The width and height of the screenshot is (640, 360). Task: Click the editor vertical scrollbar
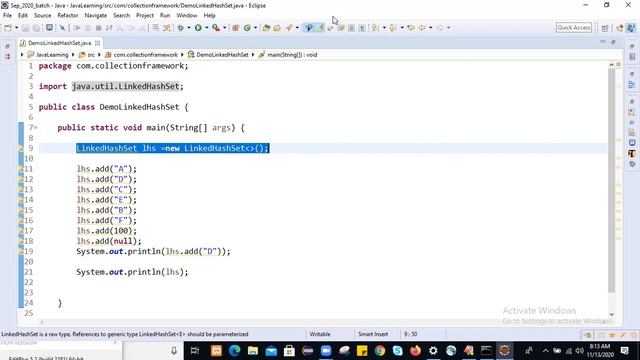tap(611, 180)
